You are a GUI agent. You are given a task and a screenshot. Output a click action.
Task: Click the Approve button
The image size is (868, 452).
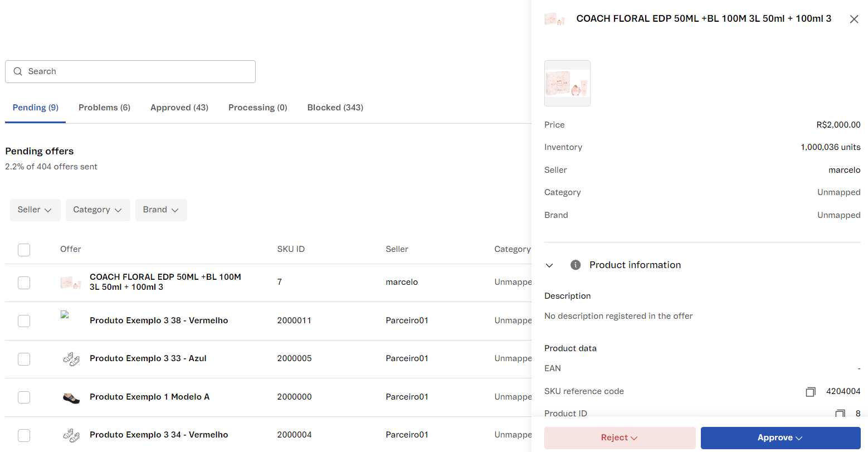780,438
